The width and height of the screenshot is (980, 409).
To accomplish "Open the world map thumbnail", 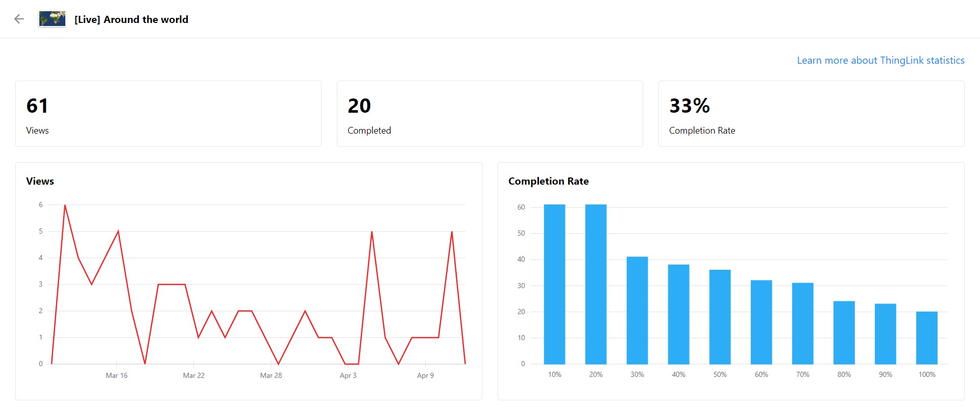I will click(53, 19).
